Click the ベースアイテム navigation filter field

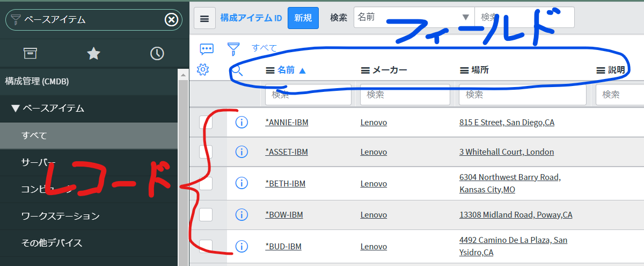pos(94,20)
